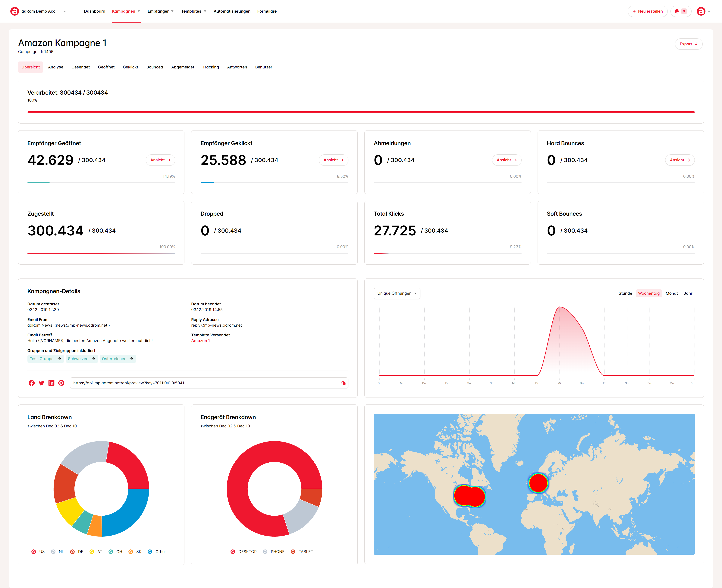Select Jahr chart interval

(688, 293)
